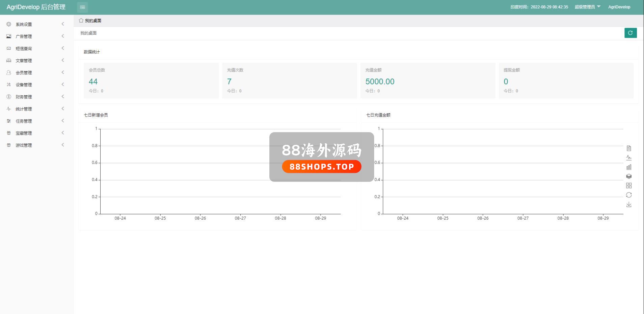Open 广告管理 in sidebar menu

(x=24, y=37)
